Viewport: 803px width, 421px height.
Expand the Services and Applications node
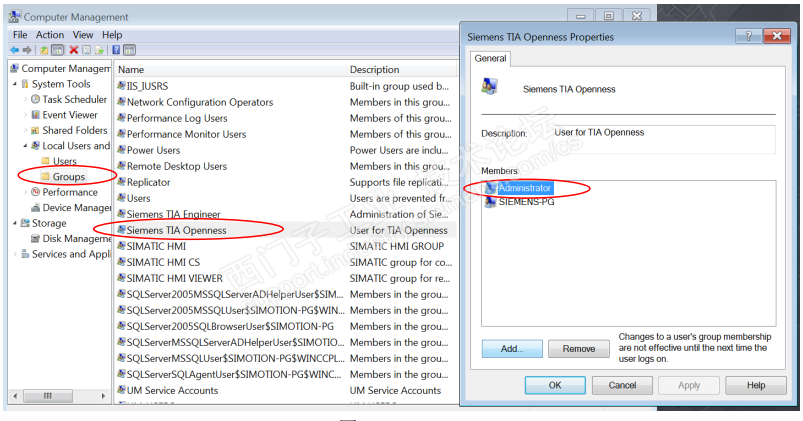15,254
